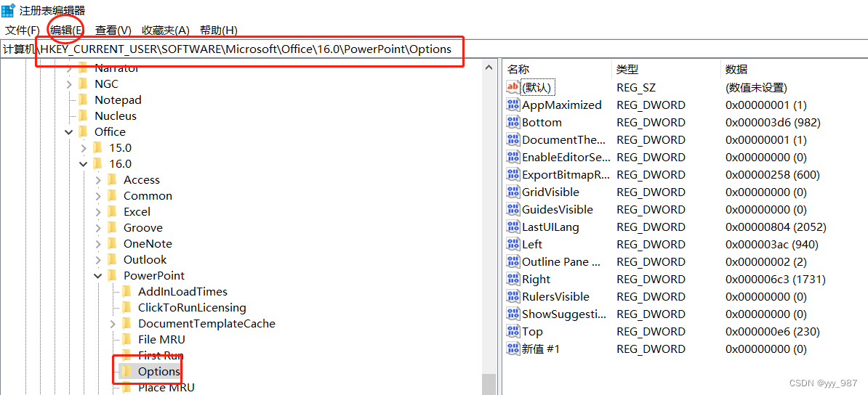Click the folder icon next to Notepad
Screen dimensions: 868x395
(84, 100)
